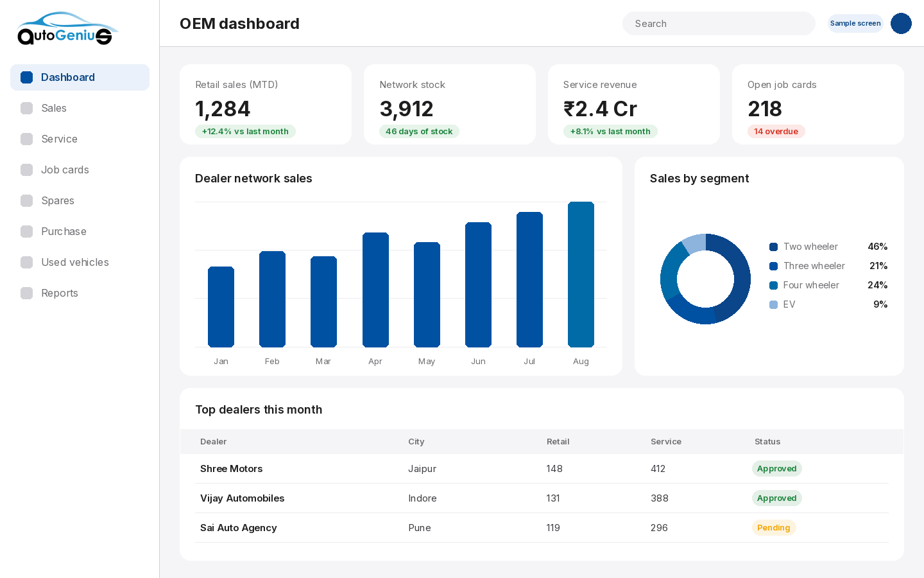Select the Two wheeler legend swatch
The image size is (924, 578).
coord(774,247)
